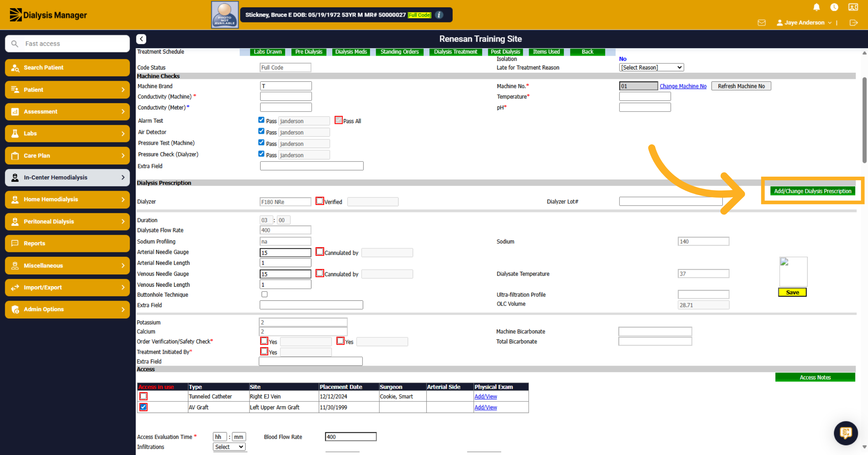The image size is (868, 455).
Task: Open patient info icon next to Full Code
Action: coord(439,15)
